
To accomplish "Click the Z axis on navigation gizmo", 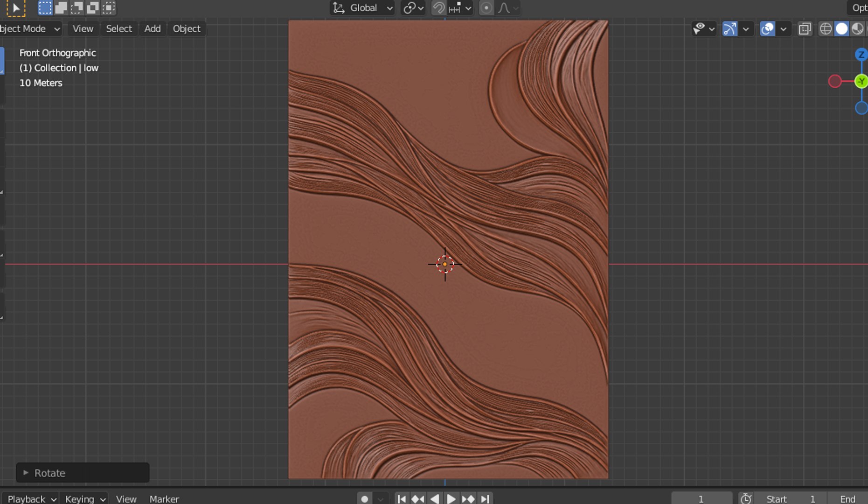I will [x=861, y=55].
